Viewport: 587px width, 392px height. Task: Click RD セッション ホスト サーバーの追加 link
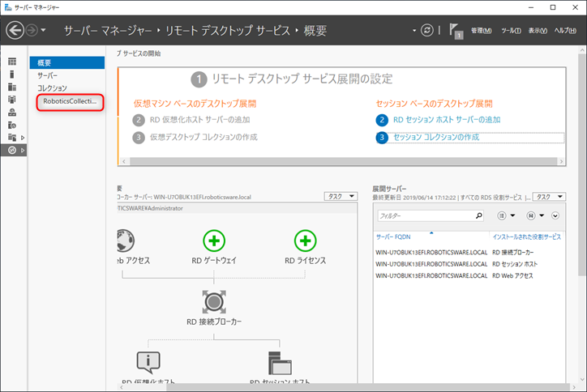pyautogui.click(x=446, y=119)
